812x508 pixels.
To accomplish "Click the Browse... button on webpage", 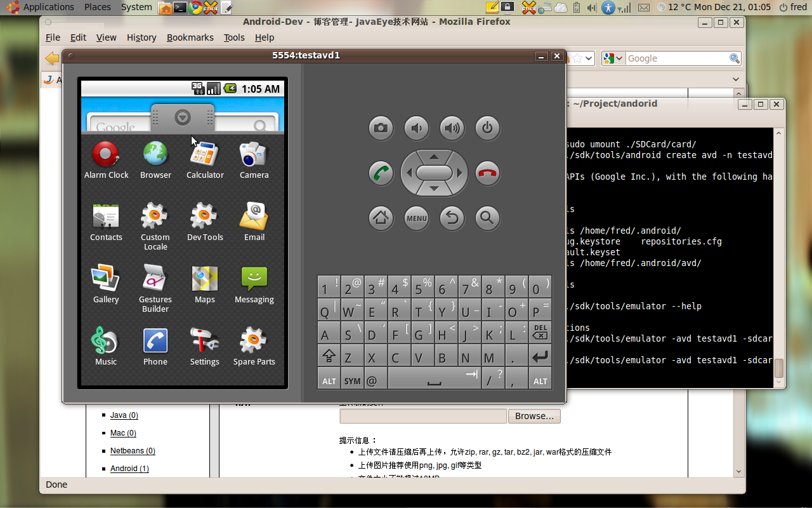I will (534, 416).
